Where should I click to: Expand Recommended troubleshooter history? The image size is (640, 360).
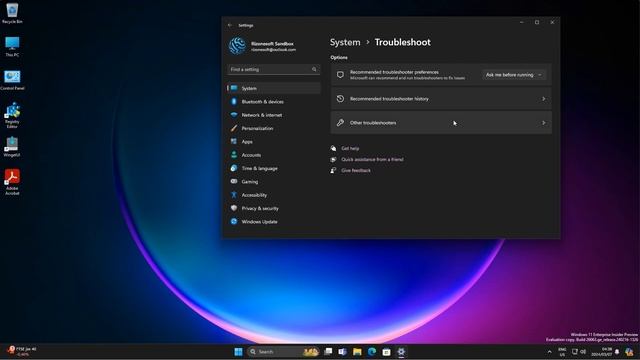(441, 99)
